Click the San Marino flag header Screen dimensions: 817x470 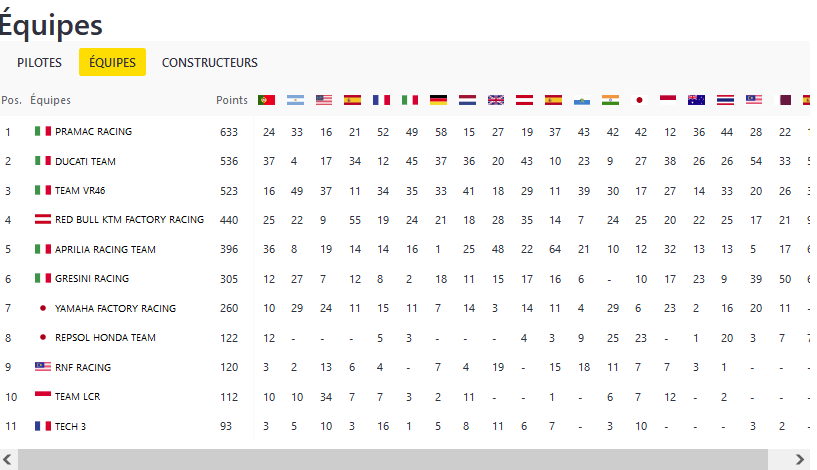pos(582,100)
